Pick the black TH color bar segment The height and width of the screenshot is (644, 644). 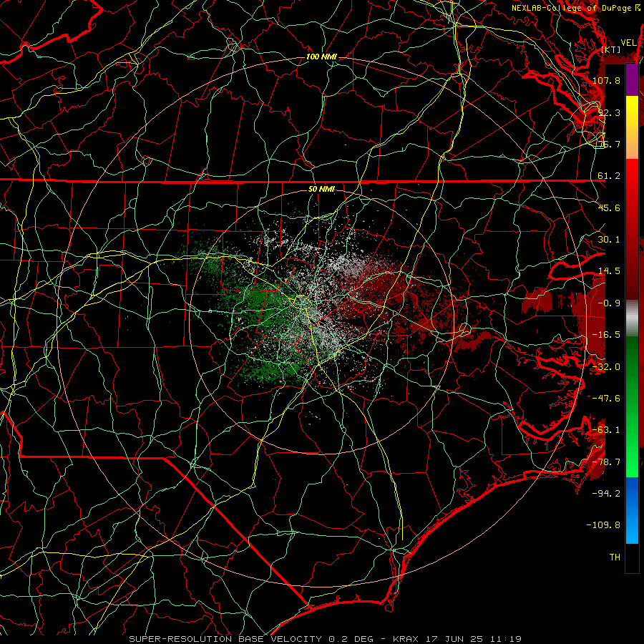tap(632, 557)
